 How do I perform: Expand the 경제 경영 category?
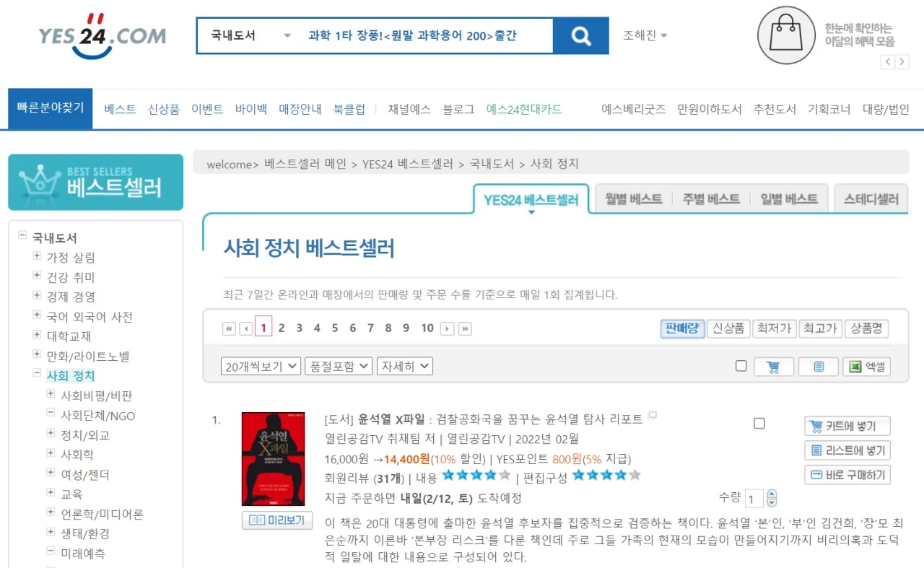pyautogui.click(x=37, y=294)
